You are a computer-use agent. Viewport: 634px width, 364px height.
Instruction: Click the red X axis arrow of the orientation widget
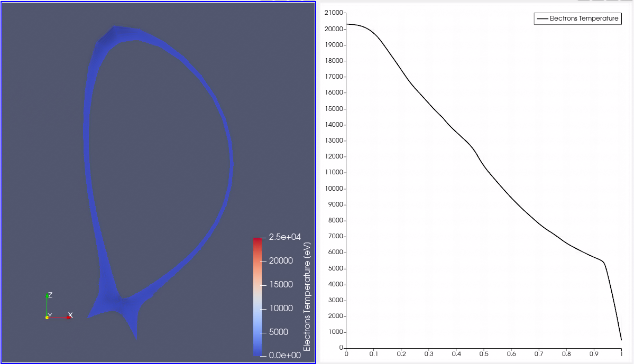point(60,318)
